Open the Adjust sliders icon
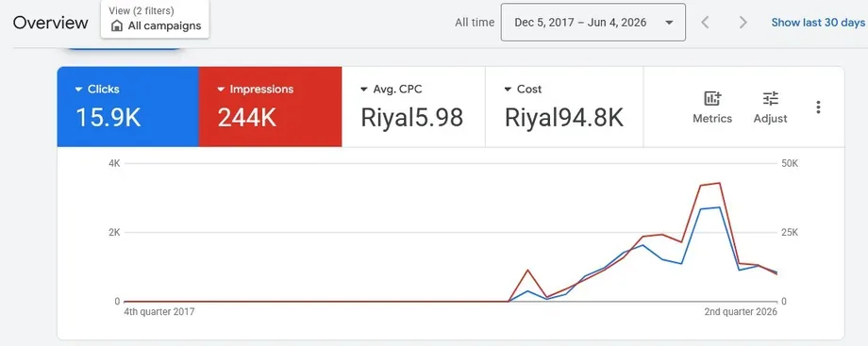 [x=770, y=99]
